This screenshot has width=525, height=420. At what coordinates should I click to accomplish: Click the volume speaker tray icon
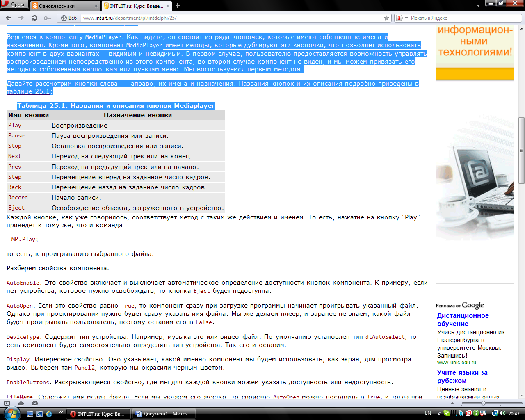(x=502, y=414)
